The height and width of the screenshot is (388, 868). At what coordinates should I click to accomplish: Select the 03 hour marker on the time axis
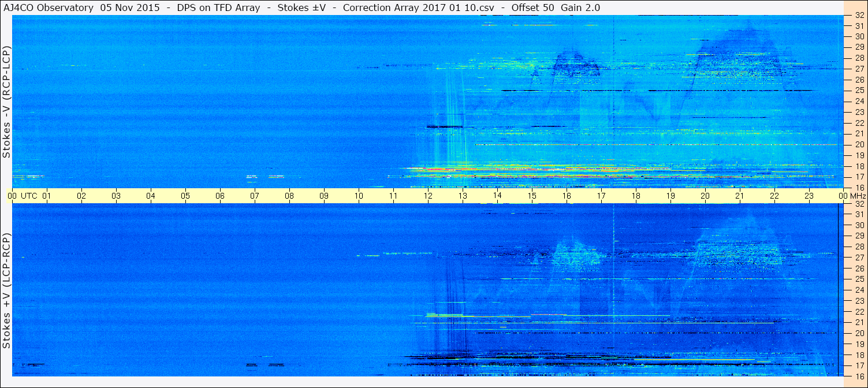click(116, 196)
